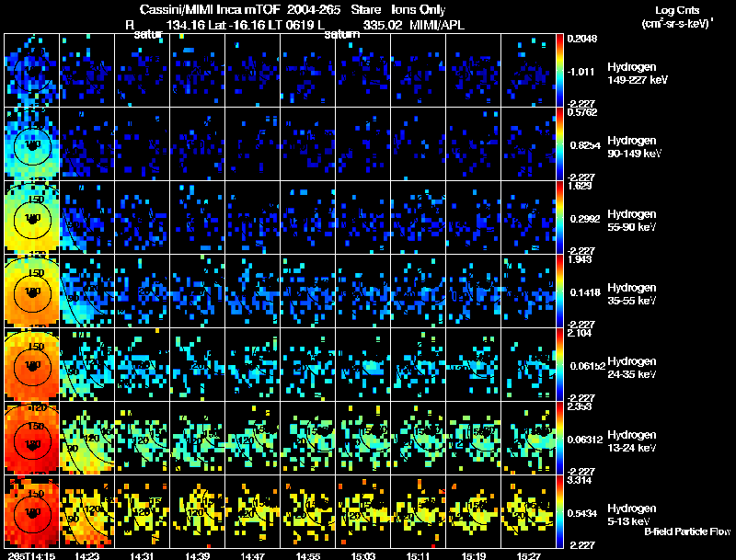Click the plot title "Cassini/MIMI Inca mTOF"
The image size is (736, 560).
pyautogui.click(x=210, y=10)
